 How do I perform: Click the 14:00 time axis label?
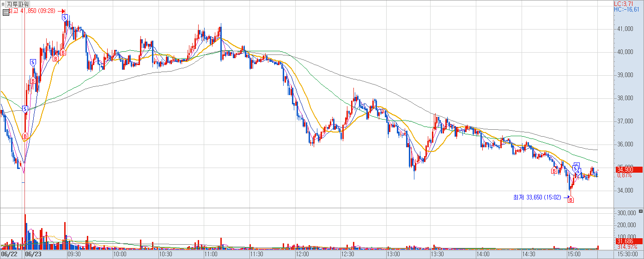click(x=483, y=254)
